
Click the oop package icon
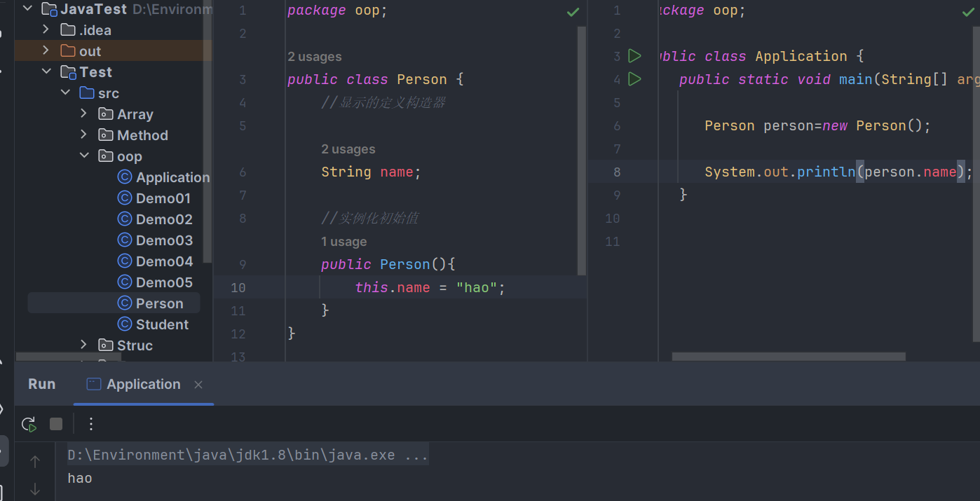pyautogui.click(x=106, y=156)
